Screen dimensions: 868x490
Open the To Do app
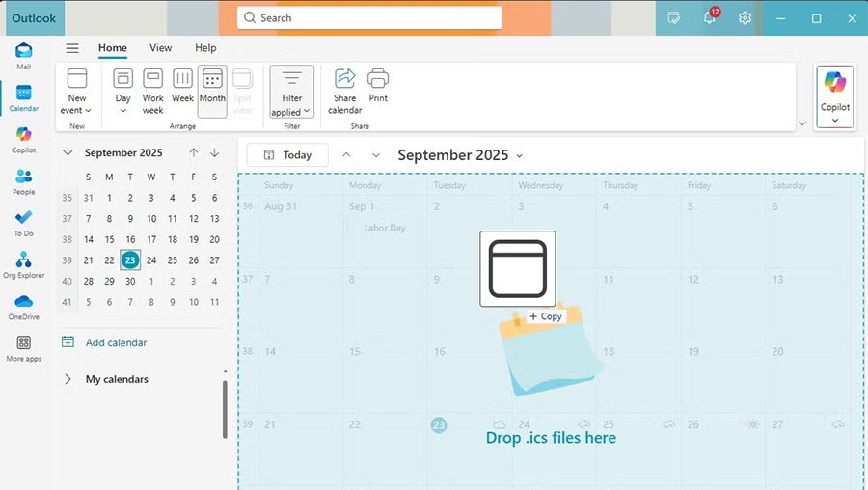point(23,222)
